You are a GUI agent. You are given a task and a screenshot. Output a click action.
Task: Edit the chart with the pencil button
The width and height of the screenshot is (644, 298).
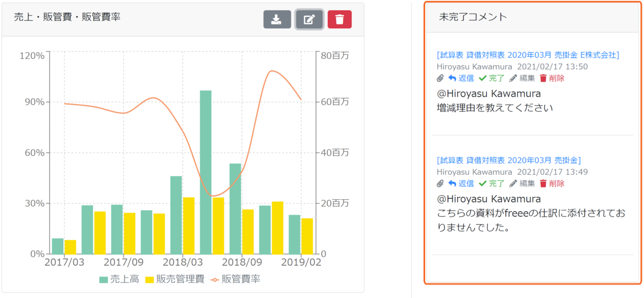click(x=309, y=19)
